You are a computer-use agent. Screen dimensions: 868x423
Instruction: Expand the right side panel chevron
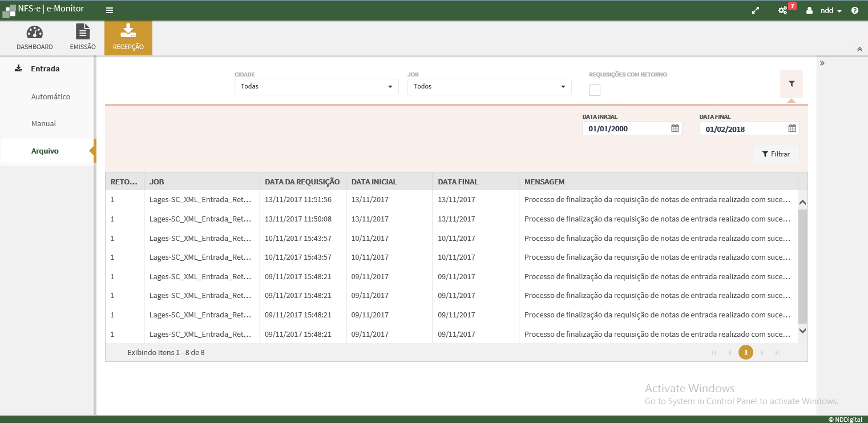point(822,63)
